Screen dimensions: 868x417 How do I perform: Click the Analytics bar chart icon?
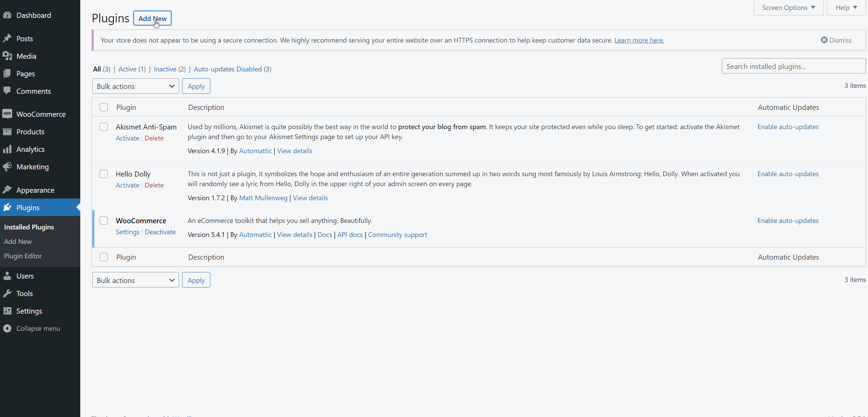(x=7, y=149)
